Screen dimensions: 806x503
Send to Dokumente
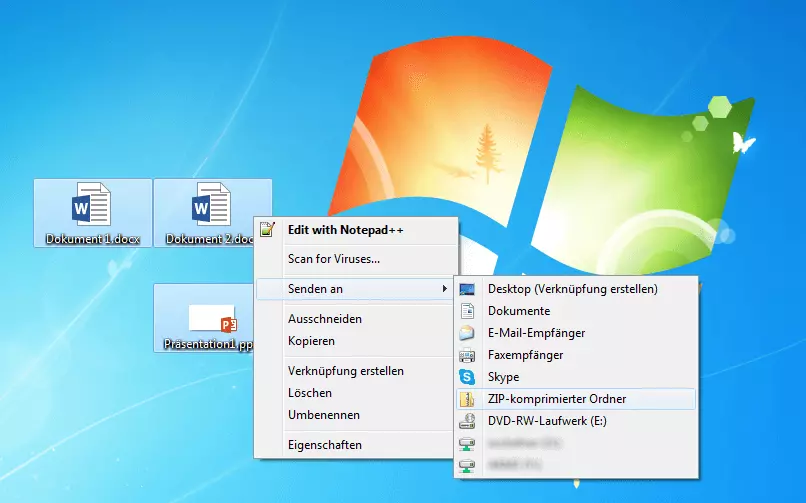(576, 311)
